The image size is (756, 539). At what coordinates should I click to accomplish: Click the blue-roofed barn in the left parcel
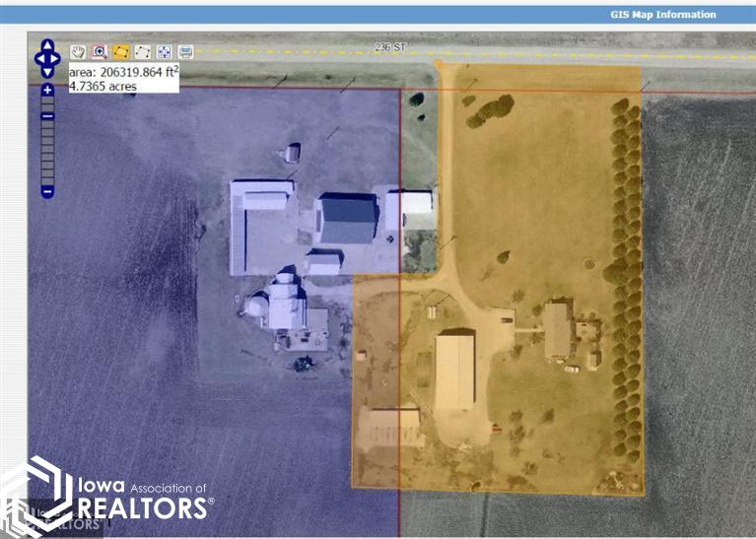(x=347, y=218)
